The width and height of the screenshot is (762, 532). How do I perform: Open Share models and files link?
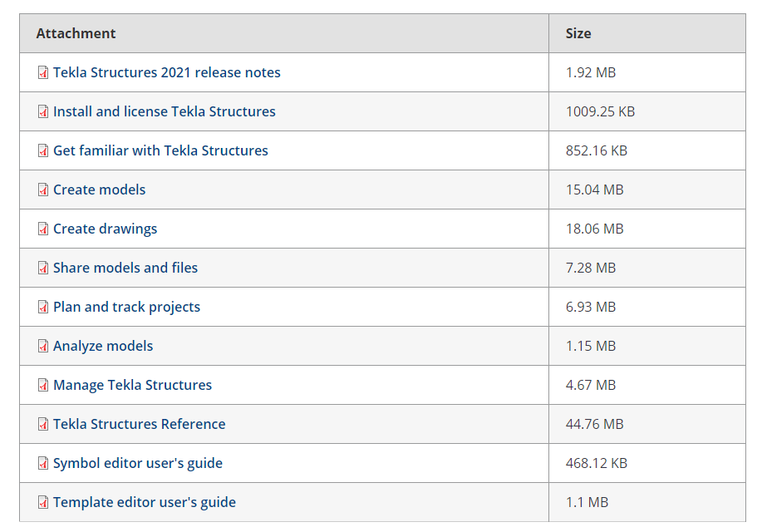click(x=125, y=268)
